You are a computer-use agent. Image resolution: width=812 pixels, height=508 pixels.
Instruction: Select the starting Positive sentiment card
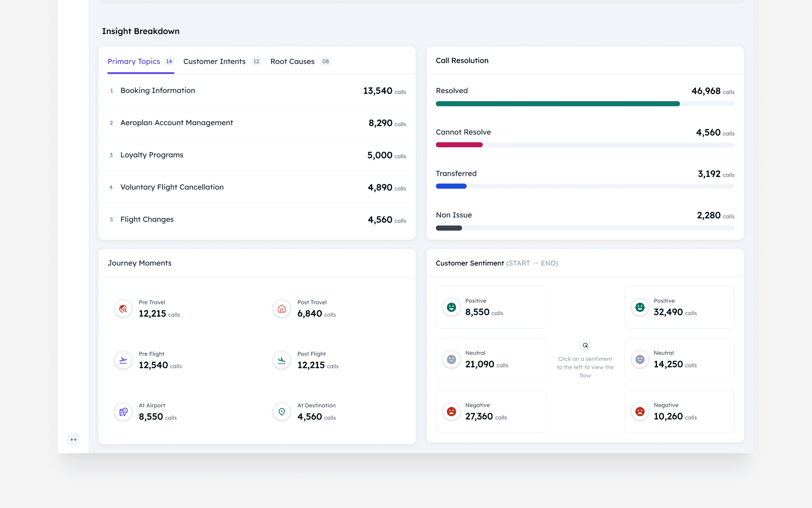coord(490,307)
